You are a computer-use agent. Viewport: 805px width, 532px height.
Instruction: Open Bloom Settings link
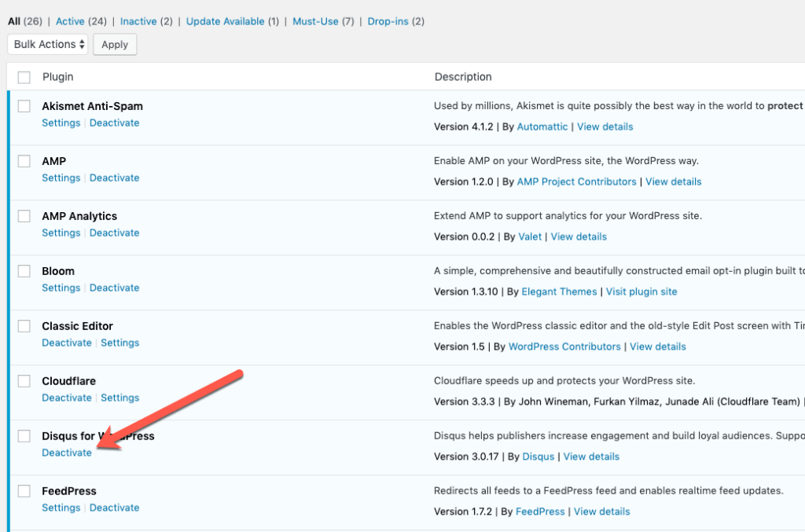click(x=61, y=288)
